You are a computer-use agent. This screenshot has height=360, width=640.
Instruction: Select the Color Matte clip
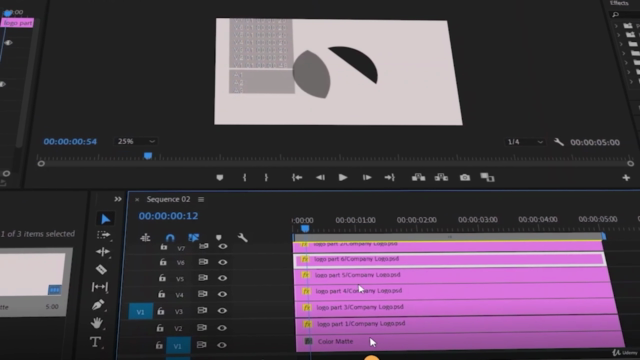(x=460, y=342)
